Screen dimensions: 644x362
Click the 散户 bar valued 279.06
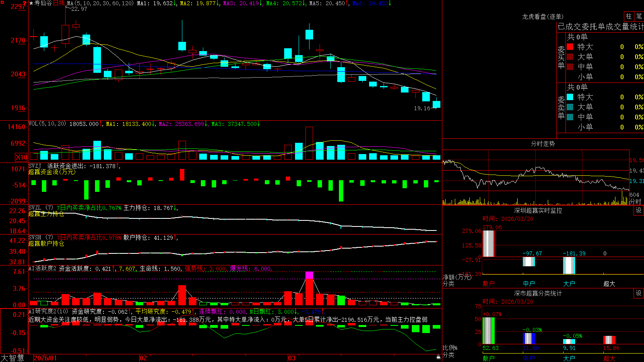[488, 244]
